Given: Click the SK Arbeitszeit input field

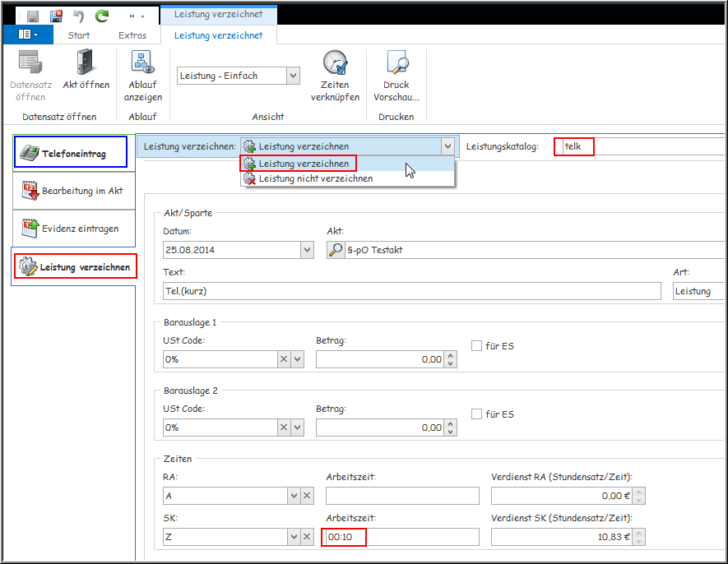Looking at the screenshot, I should (401, 537).
